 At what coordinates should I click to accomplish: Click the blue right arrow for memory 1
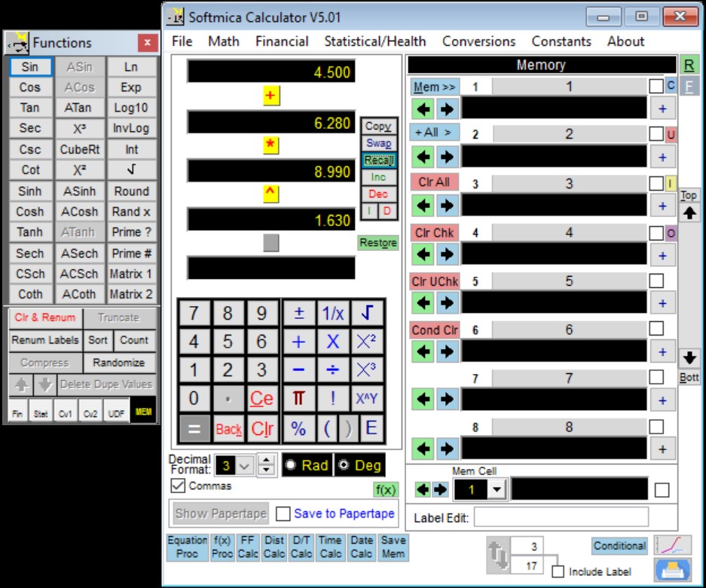[x=447, y=109]
